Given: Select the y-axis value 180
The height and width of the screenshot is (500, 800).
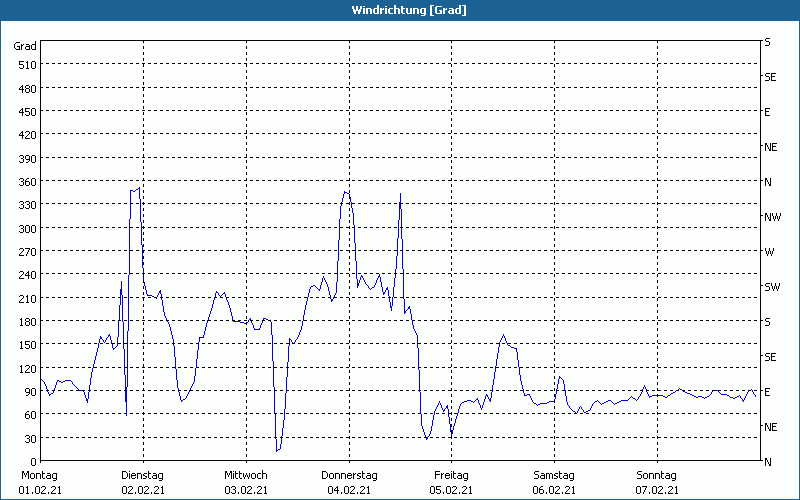Looking at the screenshot, I should point(28,322).
